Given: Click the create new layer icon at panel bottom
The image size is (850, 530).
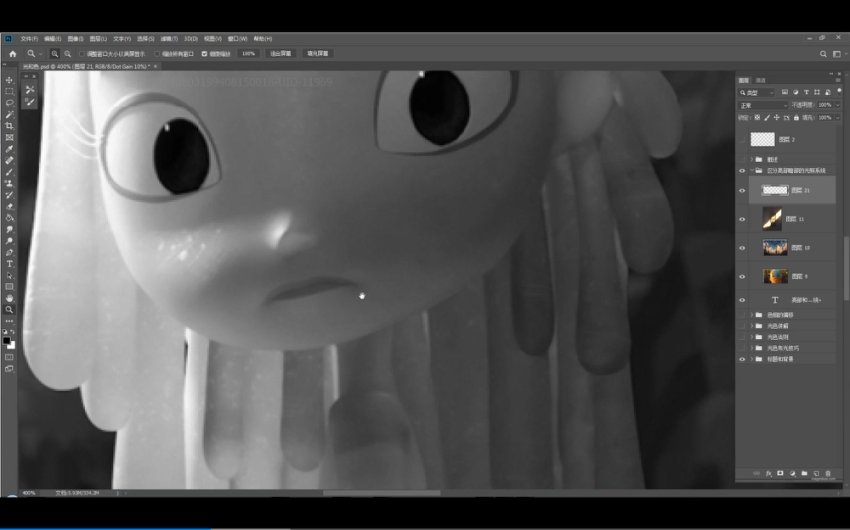Looking at the screenshot, I should tap(816, 474).
